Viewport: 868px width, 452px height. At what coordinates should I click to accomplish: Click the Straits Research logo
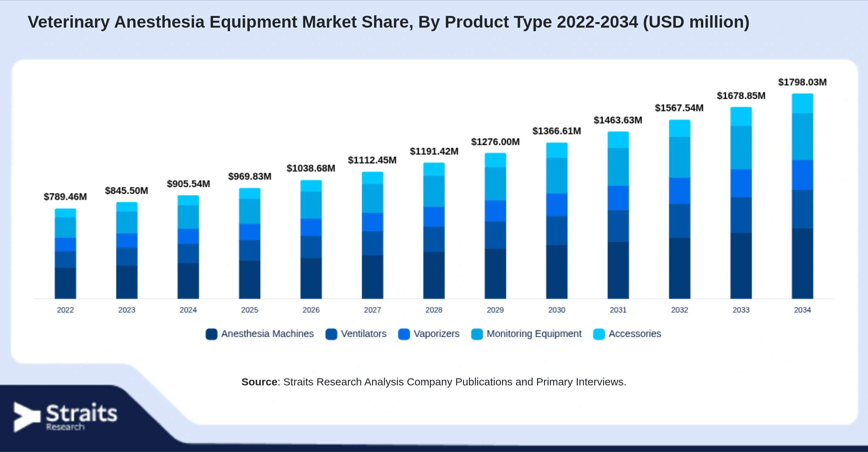(x=65, y=417)
